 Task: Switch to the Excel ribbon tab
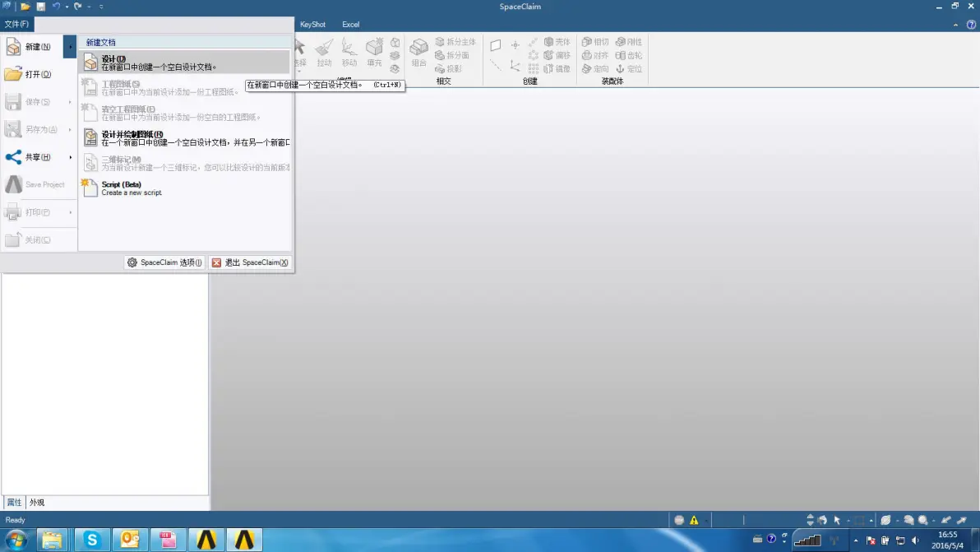(x=350, y=25)
